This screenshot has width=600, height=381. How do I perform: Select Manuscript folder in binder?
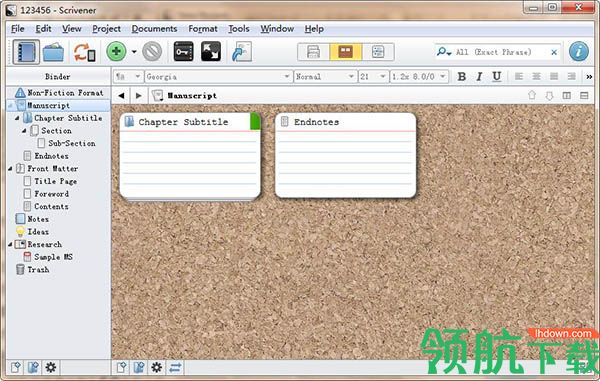coord(59,106)
